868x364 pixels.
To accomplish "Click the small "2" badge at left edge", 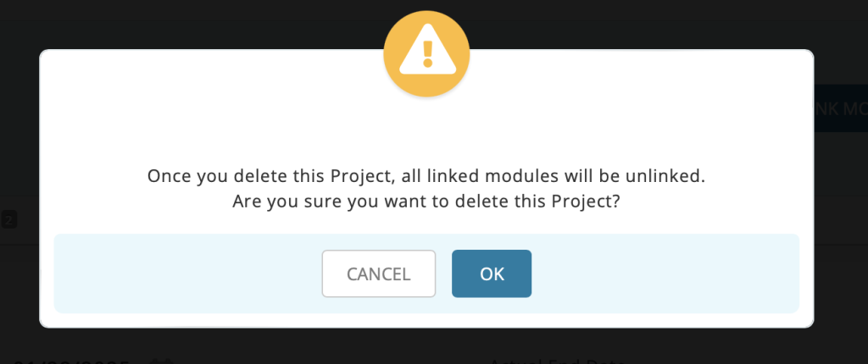I will tap(8, 221).
